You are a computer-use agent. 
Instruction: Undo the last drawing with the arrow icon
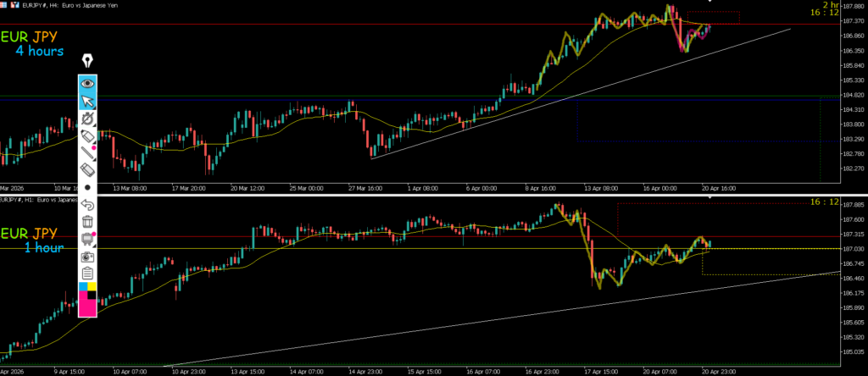pyautogui.click(x=87, y=205)
